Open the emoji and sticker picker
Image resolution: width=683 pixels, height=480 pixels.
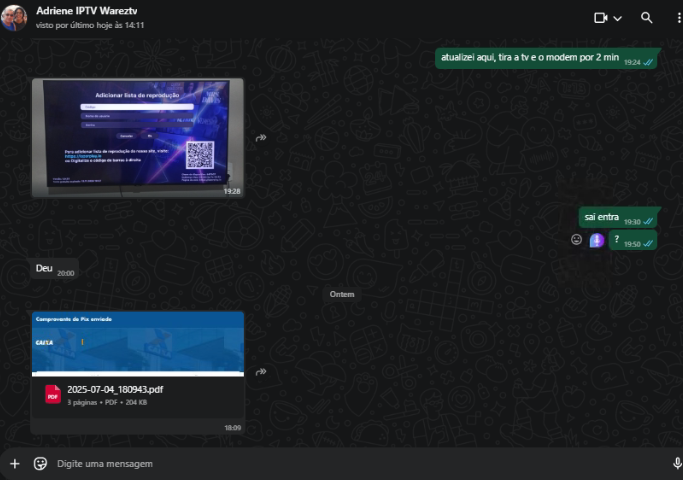coord(40,464)
